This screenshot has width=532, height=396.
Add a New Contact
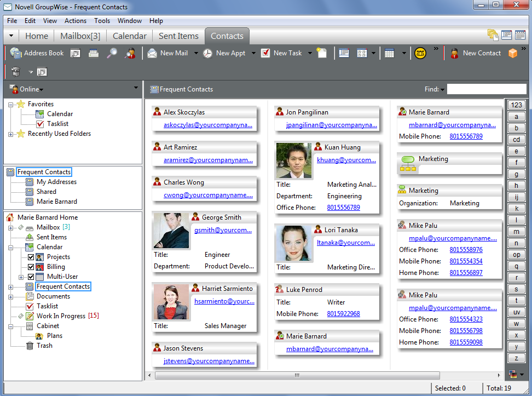[475, 53]
